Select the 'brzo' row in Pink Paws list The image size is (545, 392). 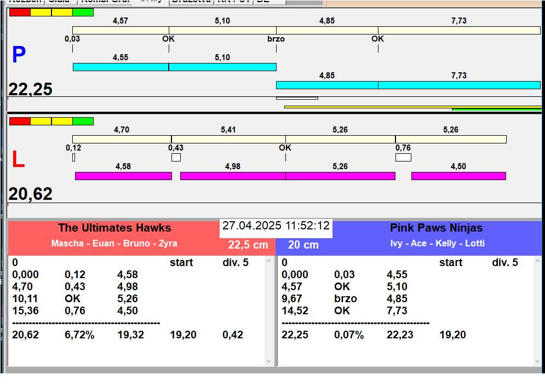coord(345,298)
